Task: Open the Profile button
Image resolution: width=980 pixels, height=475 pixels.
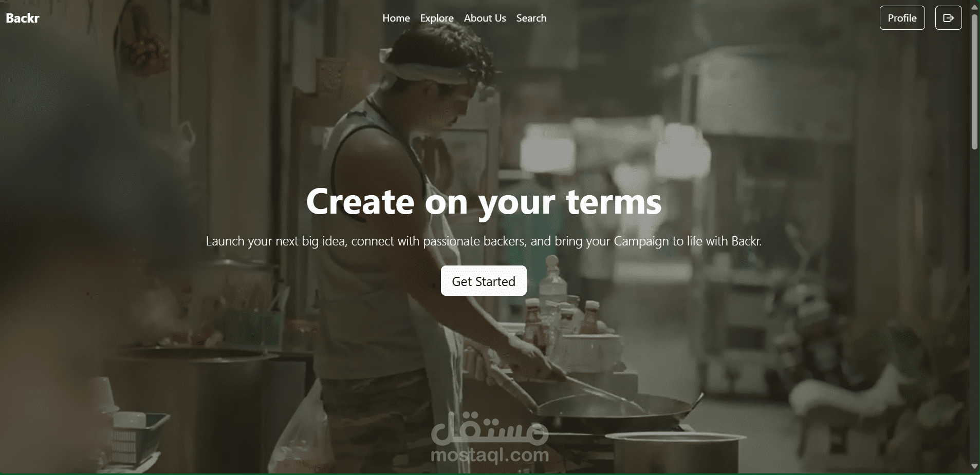Action: tap(902, 18)
